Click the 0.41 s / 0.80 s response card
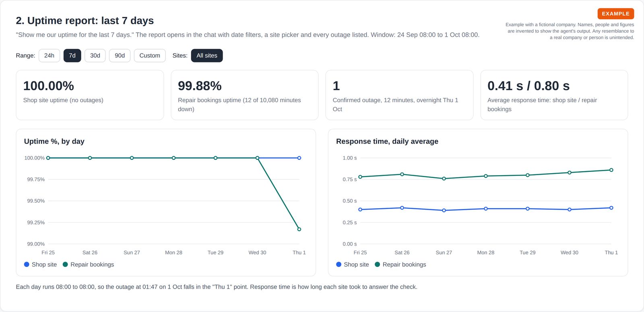 coord(554,95)
